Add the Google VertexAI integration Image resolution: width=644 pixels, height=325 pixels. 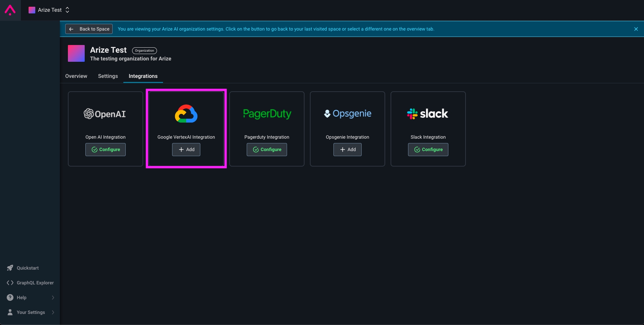click(x=186, y=150)
